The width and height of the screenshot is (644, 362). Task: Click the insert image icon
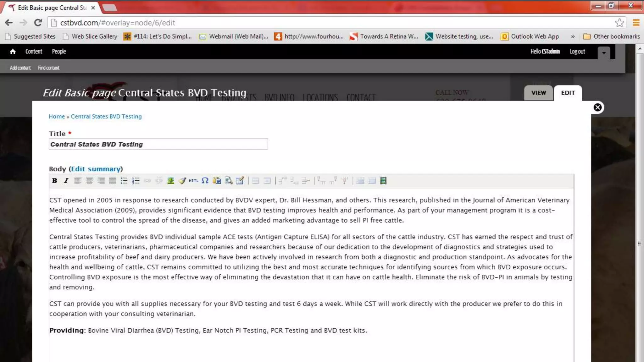click(170, 181)
